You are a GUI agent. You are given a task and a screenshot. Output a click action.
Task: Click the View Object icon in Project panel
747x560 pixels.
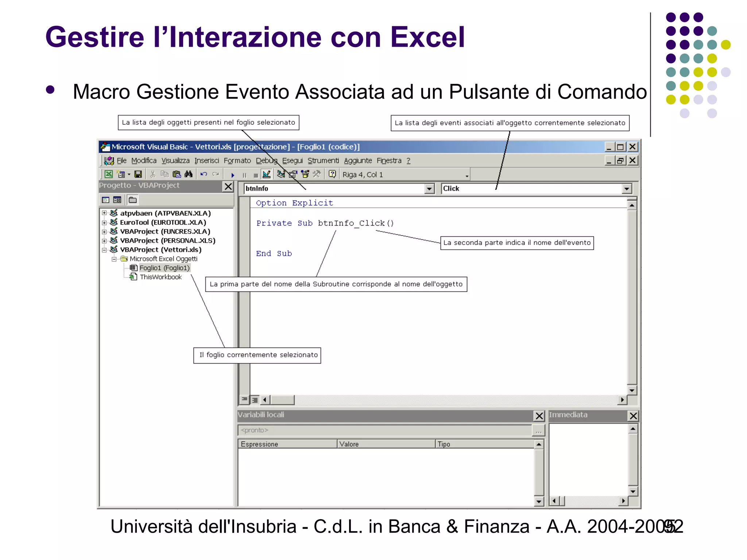click(x=117, y=200)
